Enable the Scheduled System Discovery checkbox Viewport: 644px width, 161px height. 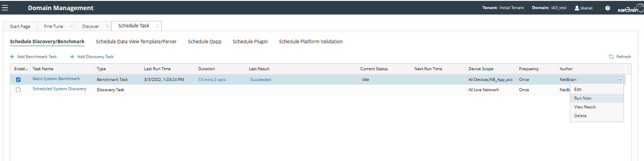[x=18, y=90]
